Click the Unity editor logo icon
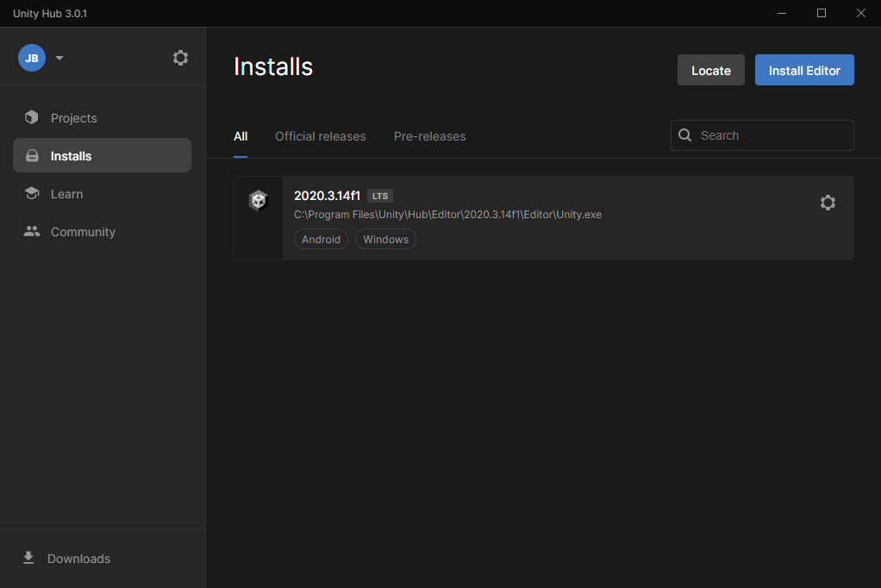This screenshot has height=588, width=881. pos(259,201)
